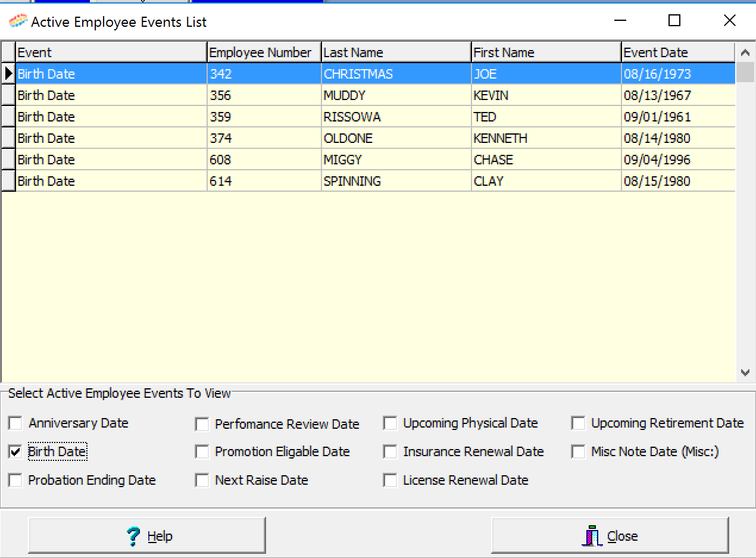Select the RISSOWA last name cell
756x558 pixels.
click(396, 117)
